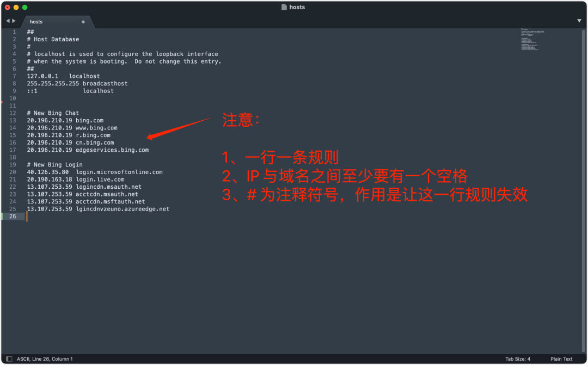Click the hosts document icon in the title bar
The height and width of the screenshot is (365, 588).
(x=284, y=7)
